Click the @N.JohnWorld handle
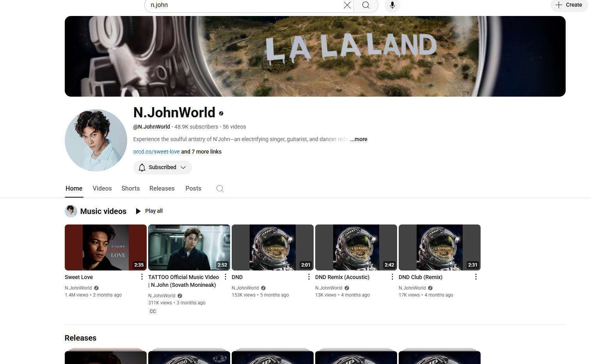 (152, 127)
